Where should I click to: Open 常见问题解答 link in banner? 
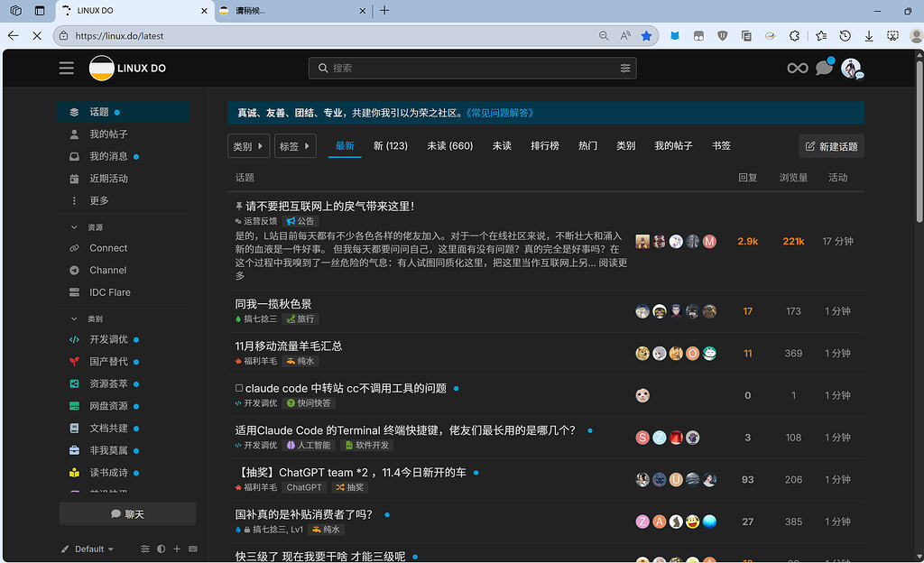click(x=499, y=113)
